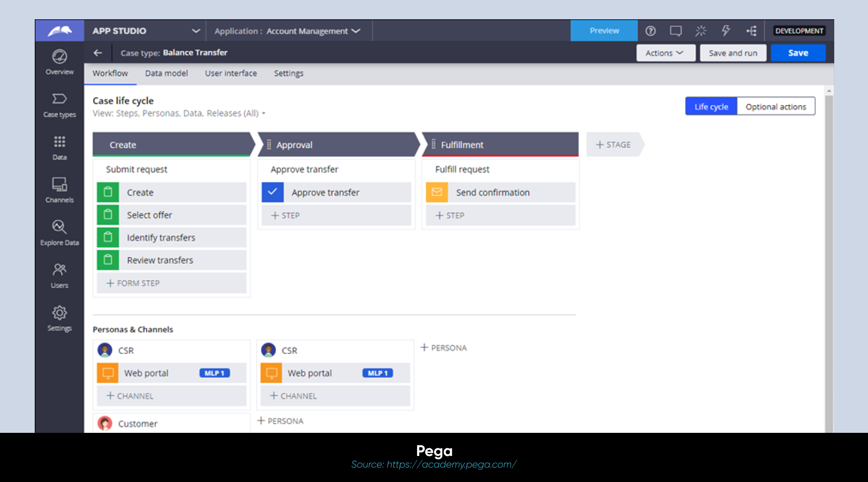Click the Fulfill request process label
This screenshot has width=868, height=482.
tap(462, 169)
